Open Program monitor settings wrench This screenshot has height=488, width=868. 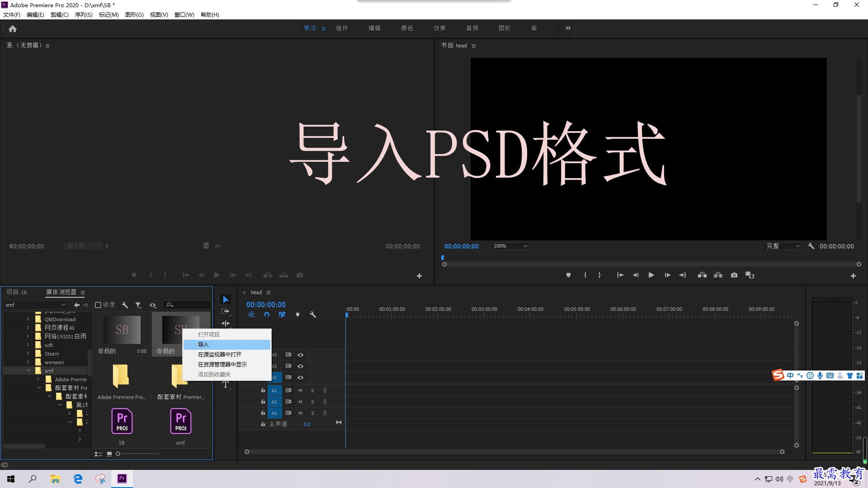[811, 246]
